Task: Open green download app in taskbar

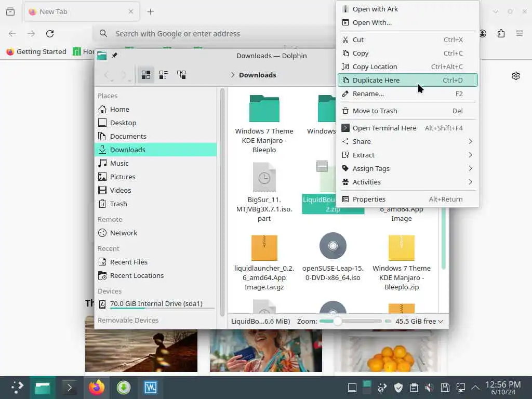Action: (x=124, y=388)
